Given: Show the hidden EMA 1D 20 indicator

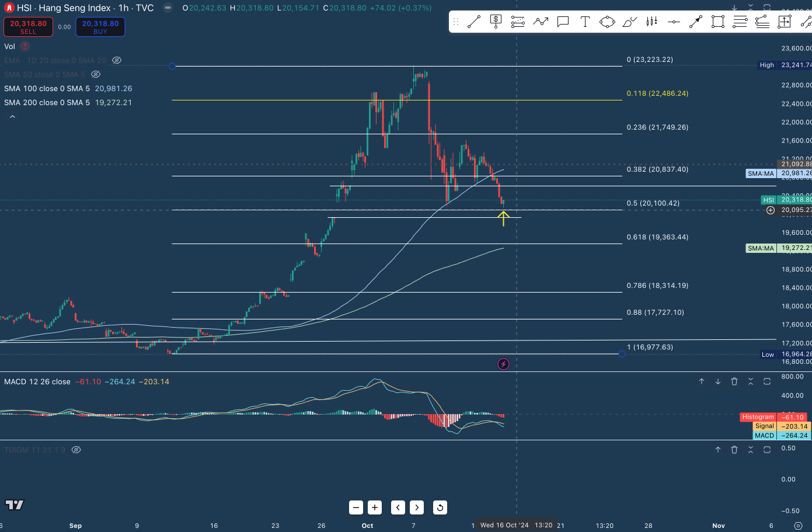Looking at the screenshot, I should click(117, 60).
